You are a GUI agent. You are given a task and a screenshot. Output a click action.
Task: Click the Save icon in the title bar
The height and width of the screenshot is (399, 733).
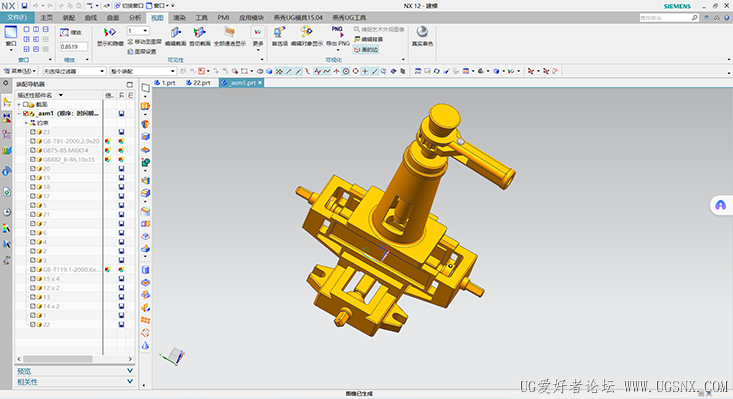pyautogui.click(x=24, y=6)
